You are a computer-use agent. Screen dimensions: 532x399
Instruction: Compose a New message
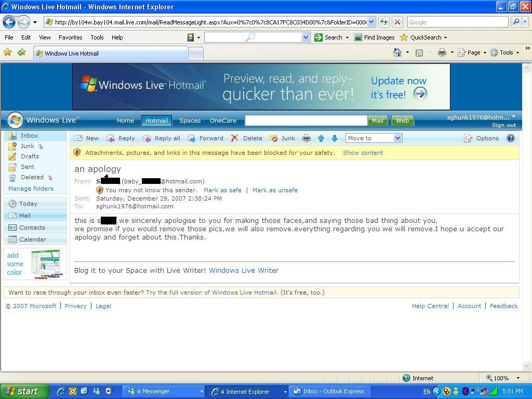pyautogui.click(x=86, y=138)
